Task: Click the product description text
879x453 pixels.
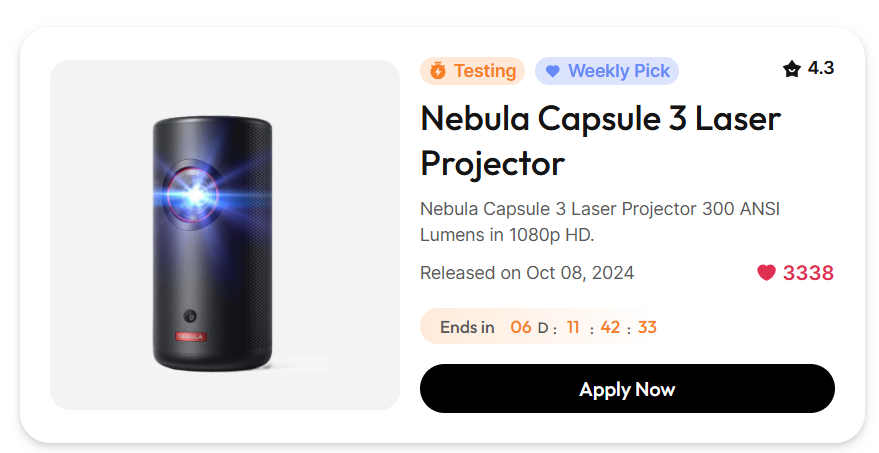Action: tap(600, 221)
